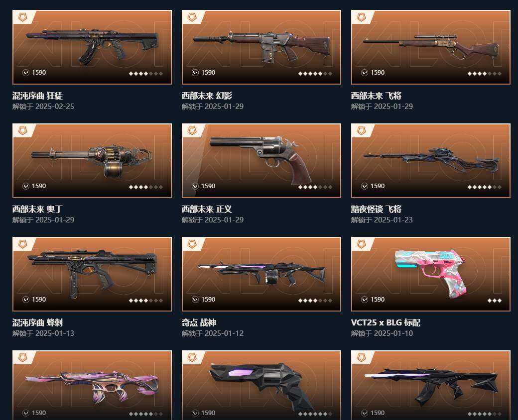Click the VP currency icon on 混沌序曲 蜂刺
Viewport: 518px width, 420px height.
click(26, 300)
